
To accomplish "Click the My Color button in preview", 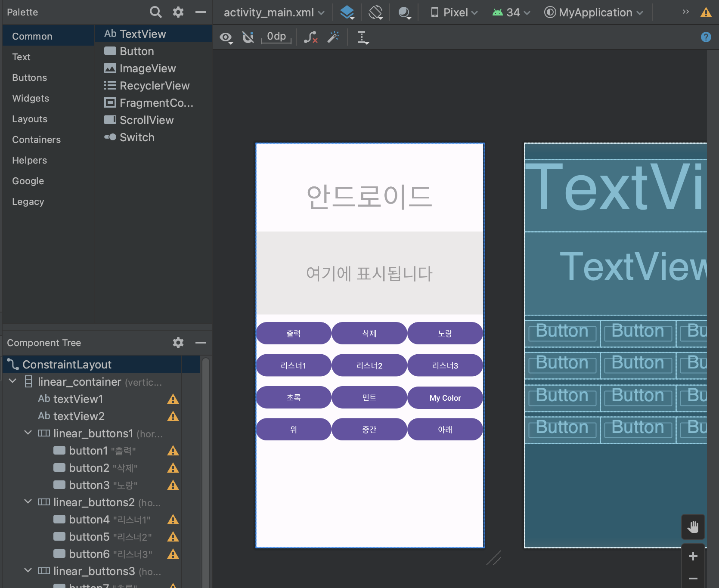I will [x=445, y=398].
